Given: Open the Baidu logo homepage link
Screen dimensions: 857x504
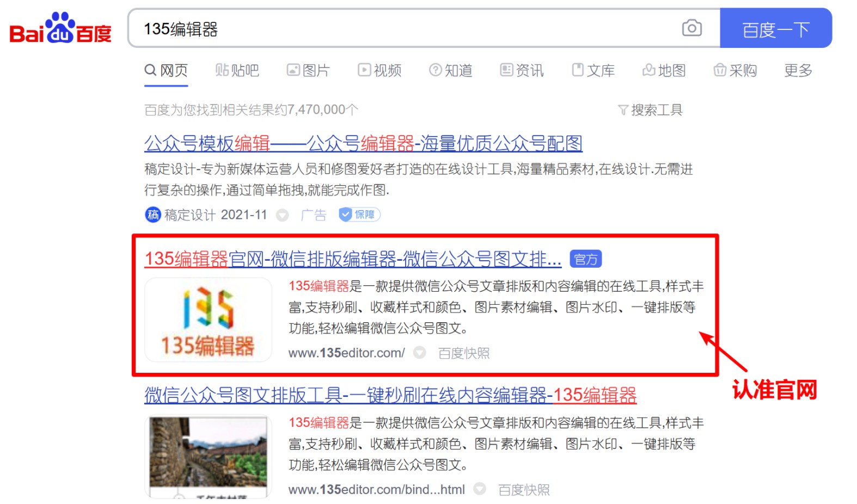Looking at the screenshot, I should (x=60, y=28).
